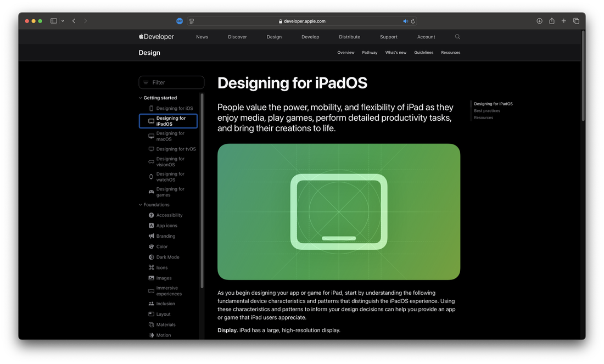Mute the tab audio speaker icon

pyautogui.click(x=405, y=21)
